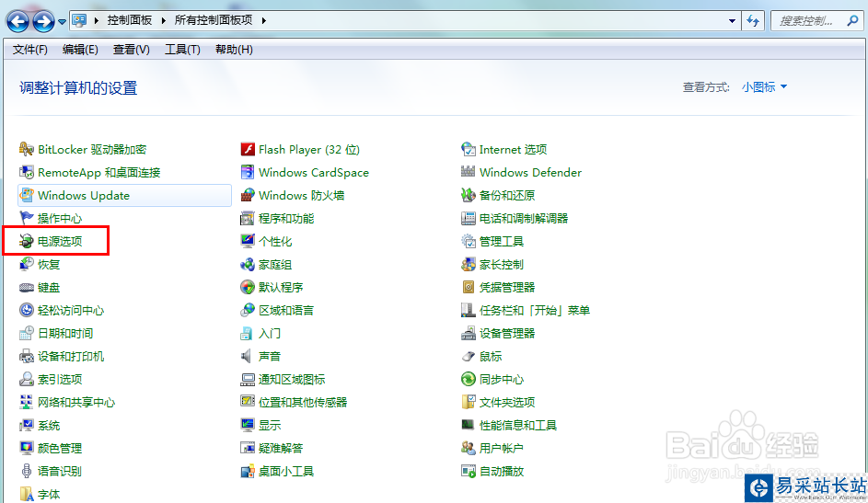
Task: Open the 索引选项 icon
Action: [x=26, y=379]
